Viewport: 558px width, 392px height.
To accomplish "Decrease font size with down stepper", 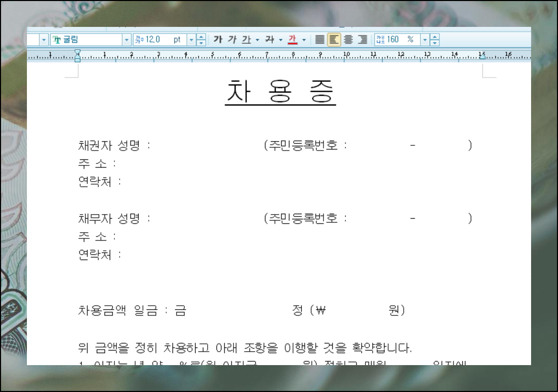I will coord(201,42).
